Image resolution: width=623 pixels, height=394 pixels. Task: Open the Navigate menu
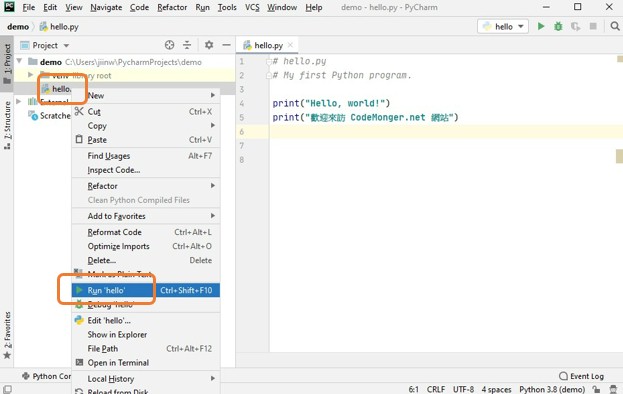point(106,7)
